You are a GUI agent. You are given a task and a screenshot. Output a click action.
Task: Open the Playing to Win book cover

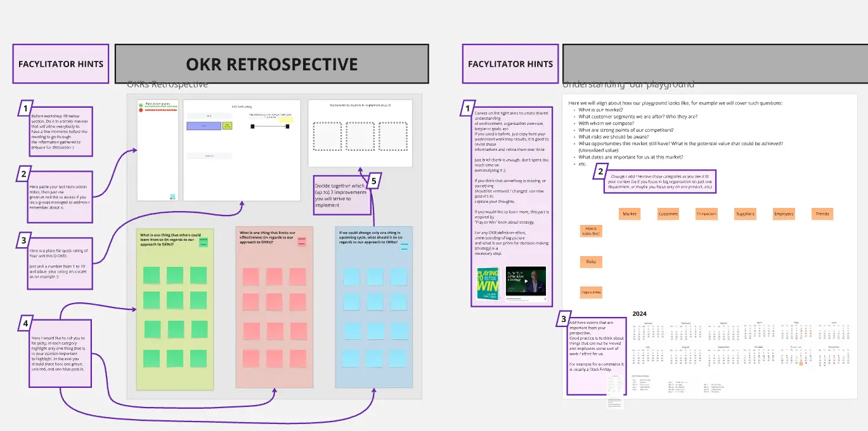pyautogui.click(x=488, y=283)
